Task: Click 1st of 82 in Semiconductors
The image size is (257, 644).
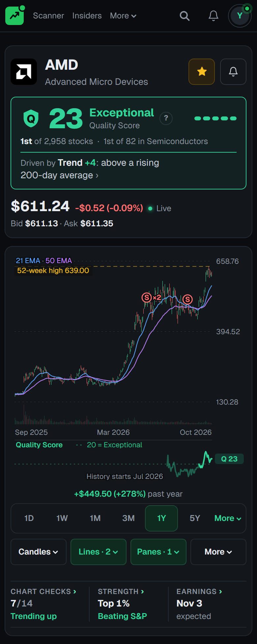Action: click(x=156, y=141)
